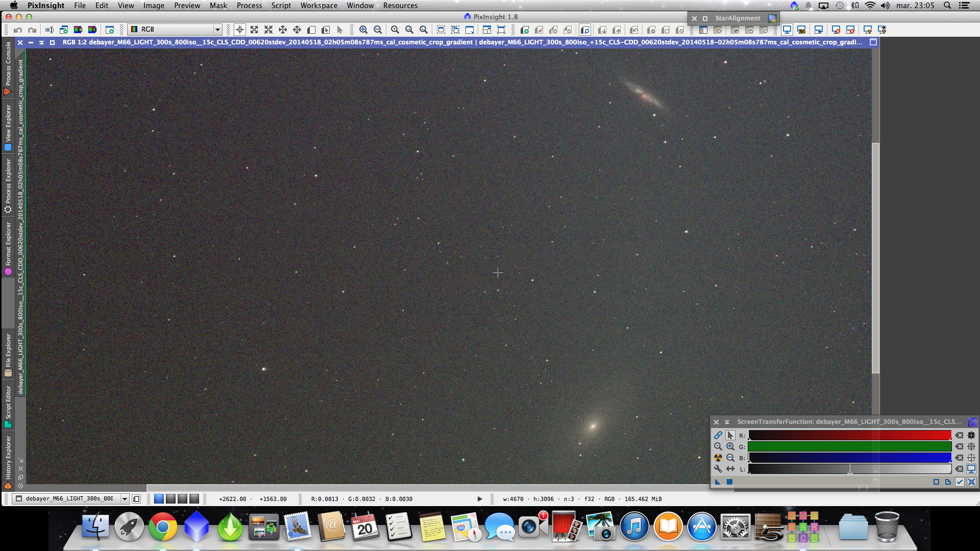The width and height of the screenshot is (980, 551).
Task: Click the STF wrench edit parameters icon
Action: [x=718, y=469]
